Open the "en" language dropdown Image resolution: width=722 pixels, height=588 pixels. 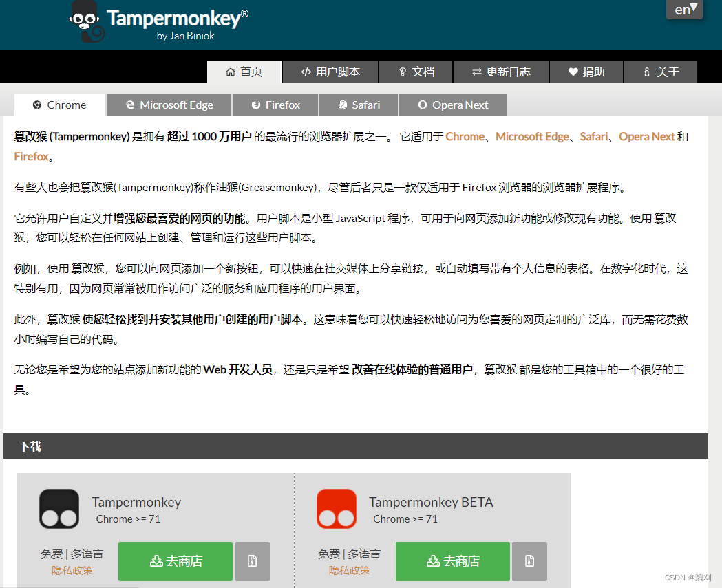(x=685, y=9)
